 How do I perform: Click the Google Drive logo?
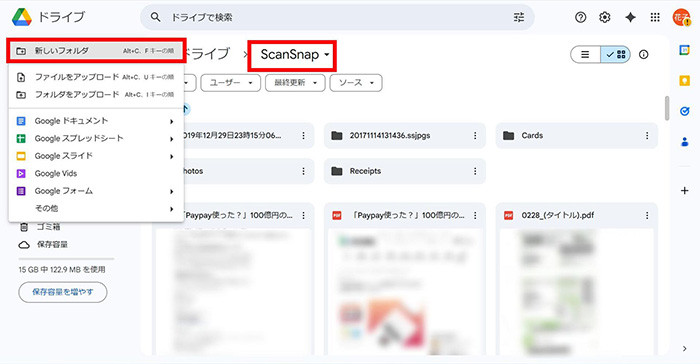point(22,17)
